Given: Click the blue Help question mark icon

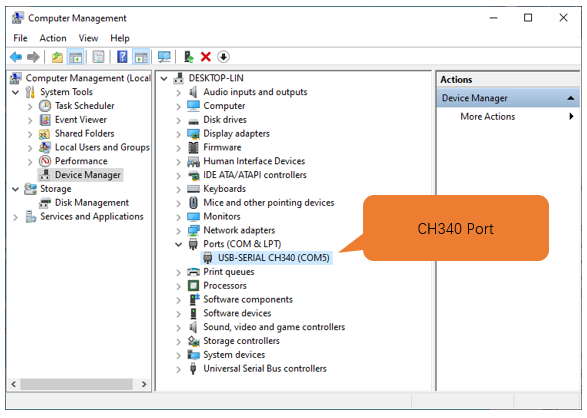Looking at the screenshot, I should pyautogui.click(x=122, y=57).
